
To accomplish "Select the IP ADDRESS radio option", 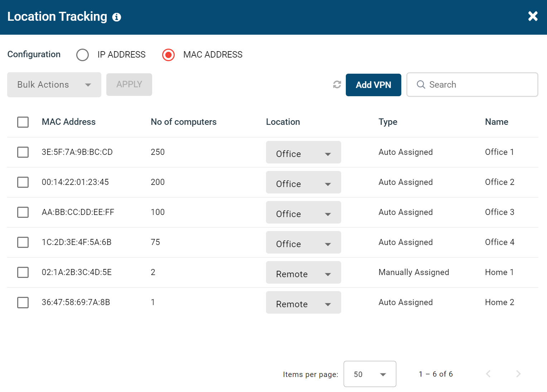I will tap(83, 55).
